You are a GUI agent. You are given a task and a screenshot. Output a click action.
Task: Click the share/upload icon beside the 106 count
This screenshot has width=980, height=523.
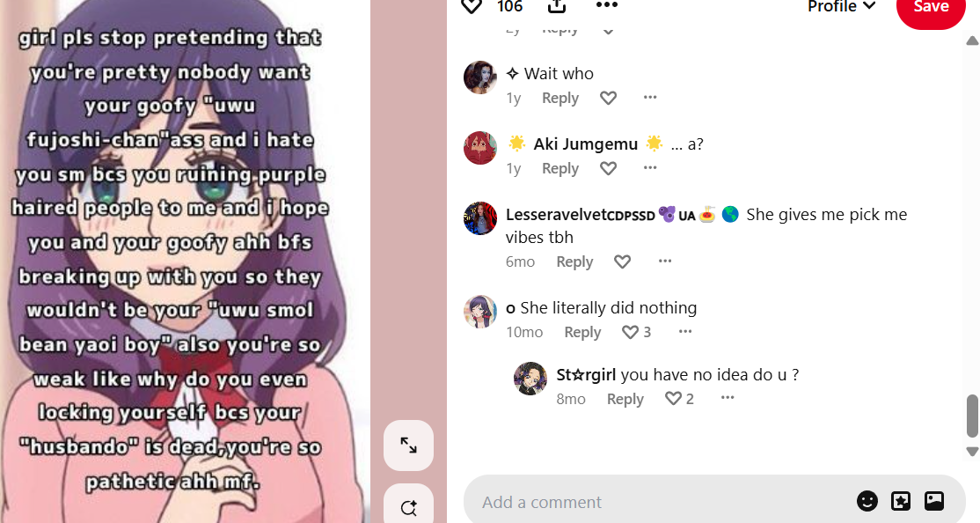pos(556,5)
